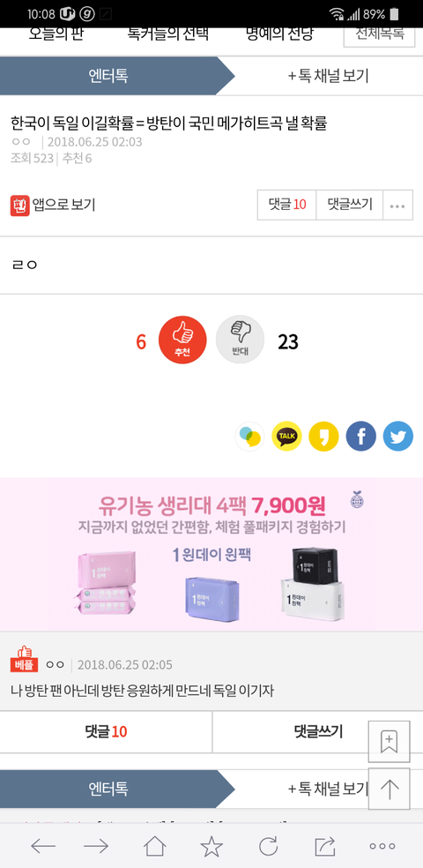
Task: Select the 엔터톡 tab at top
Action: click(108, 76)
